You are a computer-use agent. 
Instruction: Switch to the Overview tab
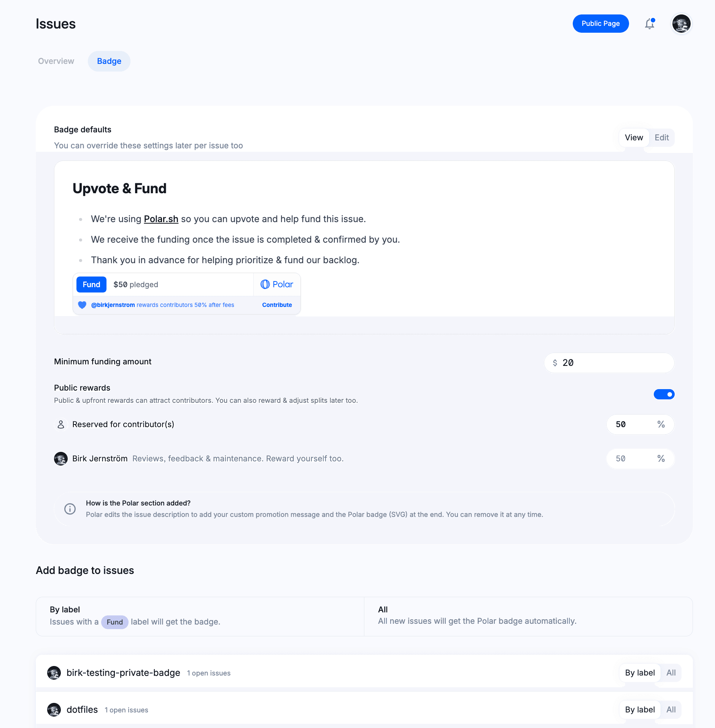[x=56, y=61]
